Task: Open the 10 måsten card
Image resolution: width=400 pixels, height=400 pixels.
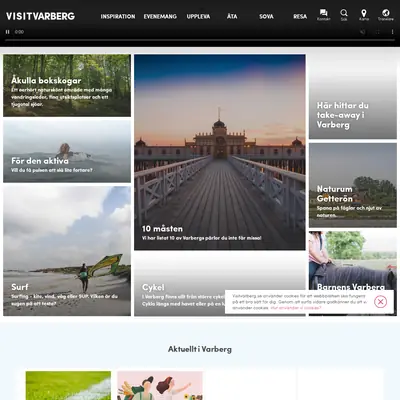Action: pyautogui.click(x=220, y=152)
